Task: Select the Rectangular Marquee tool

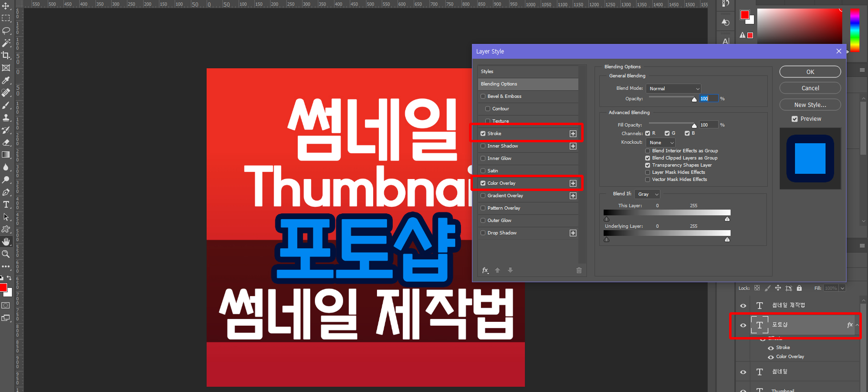Action: tap(6, 18)
